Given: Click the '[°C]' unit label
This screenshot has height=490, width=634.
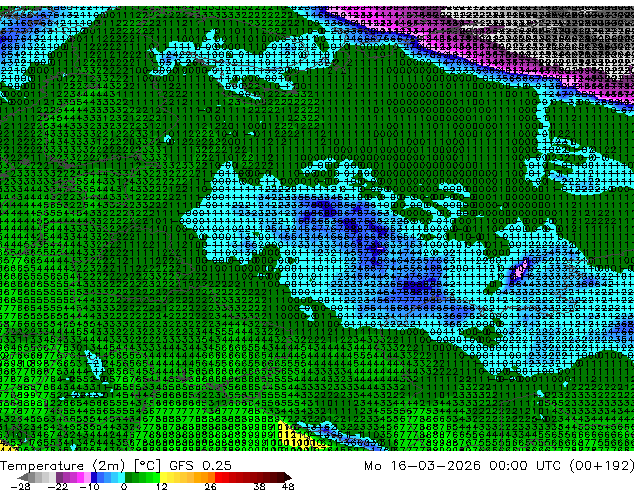Looking at the screenshot, I should click(x=148, y=466).
